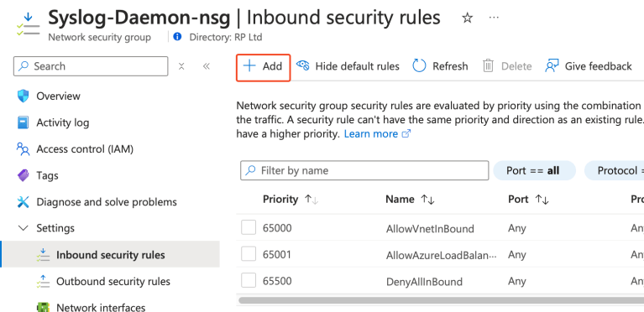Viewport: 644px width, 312px height.
Task: Open the AllowVnetInBound rule
Action: pyautogui.click(x=430, y=229)
